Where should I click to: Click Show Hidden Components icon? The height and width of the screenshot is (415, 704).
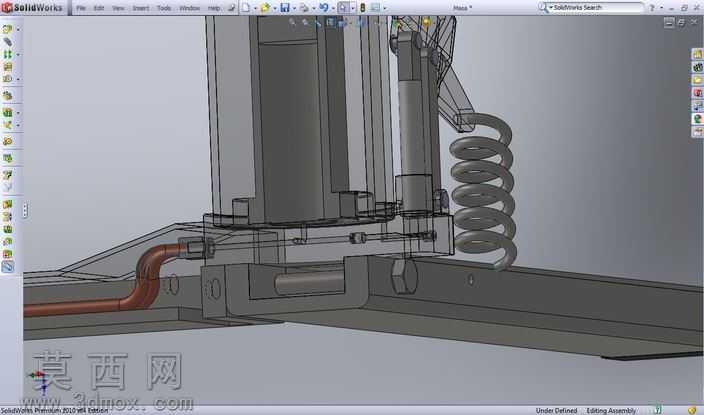tap(7, 96)
